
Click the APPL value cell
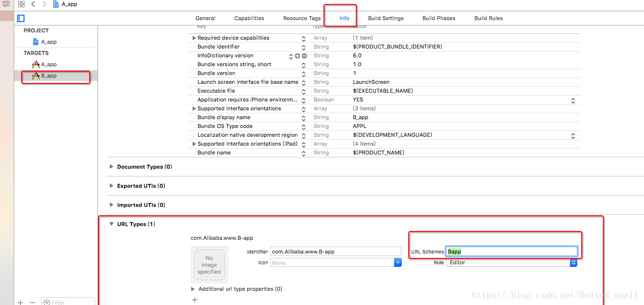pyautogui.click(x=360, y=127)
